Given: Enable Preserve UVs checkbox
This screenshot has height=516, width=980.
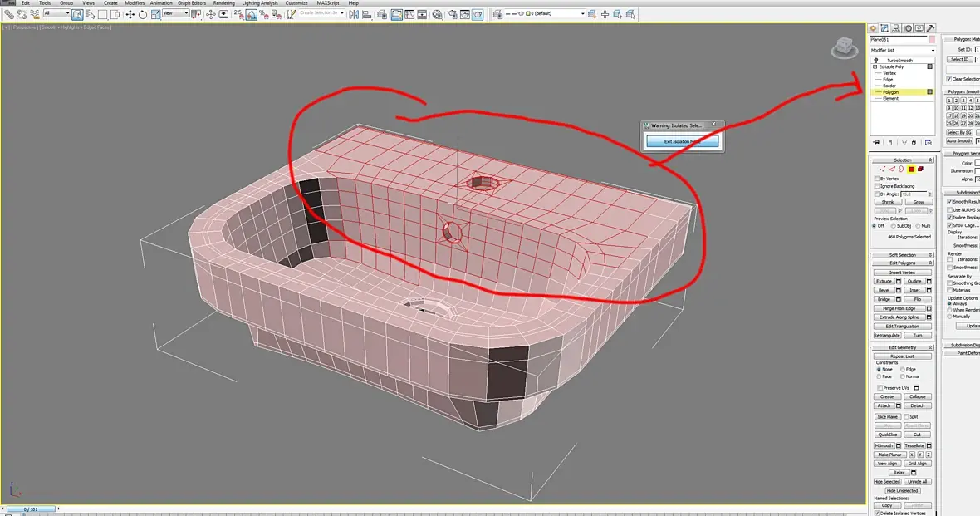Looking at the screenshot, I should click(880, 388).
